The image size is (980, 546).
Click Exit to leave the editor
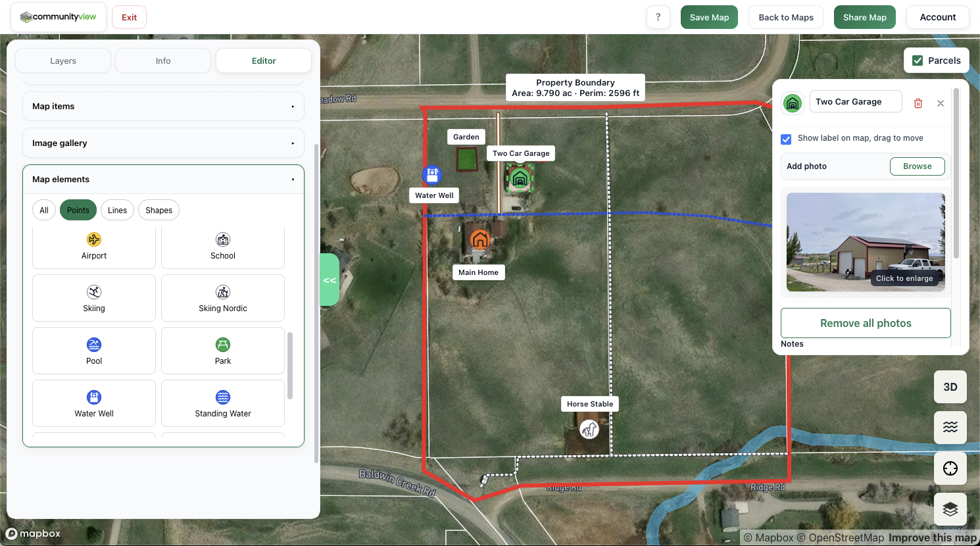130,17
